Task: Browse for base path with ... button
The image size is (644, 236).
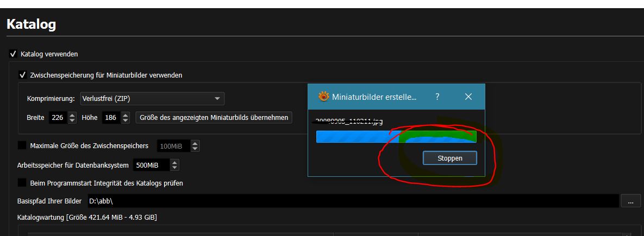Action: click(631, 201)
